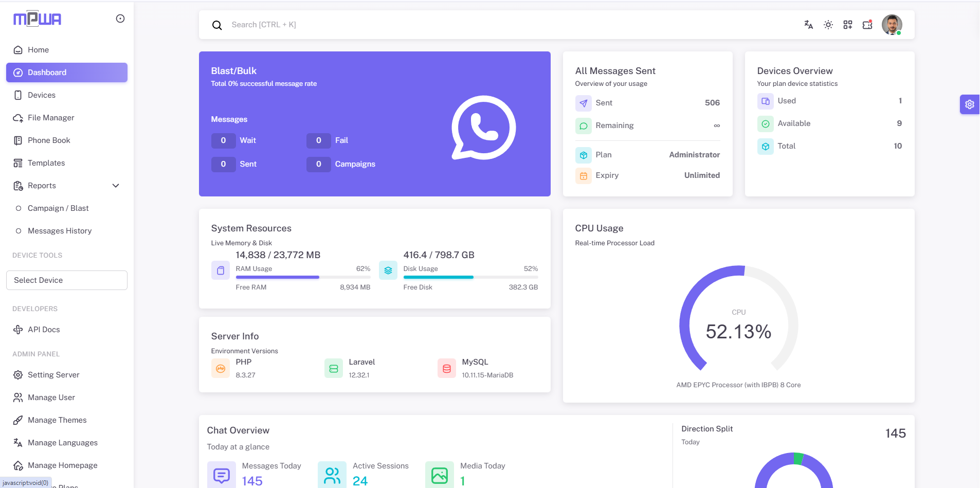Go to Devices in the sidebar
Image resolution: width=980 pixels, height=488 pixels.
41,95
